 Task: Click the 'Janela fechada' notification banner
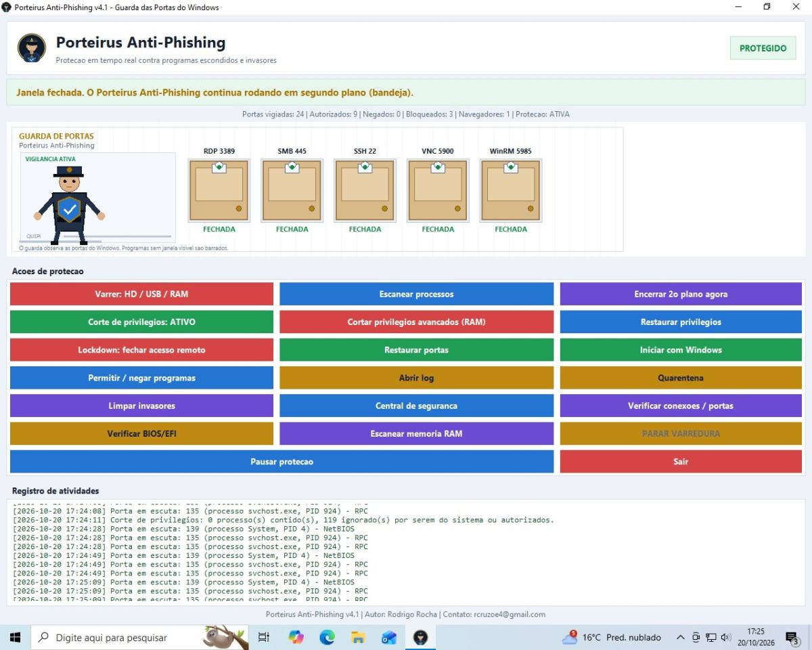[406, 92]
